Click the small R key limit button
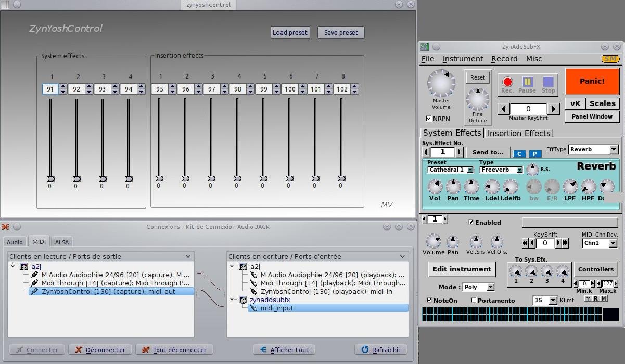Image resolution: width=625 pixels, height=364 pixels. (x=596, y=298)
